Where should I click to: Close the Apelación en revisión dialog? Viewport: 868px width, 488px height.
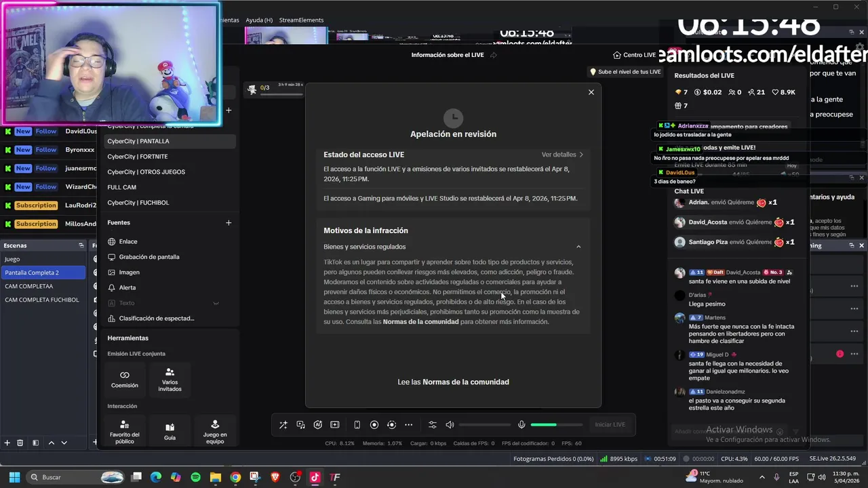591,92
